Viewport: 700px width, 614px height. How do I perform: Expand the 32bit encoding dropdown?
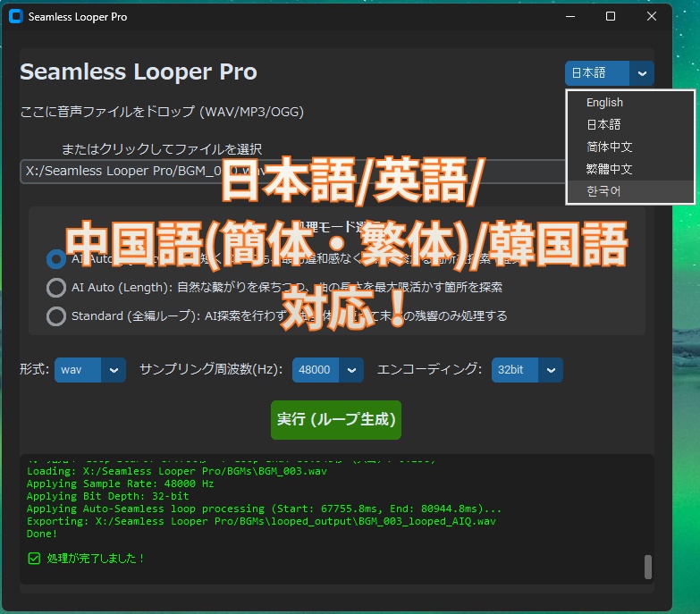point(527,370)
